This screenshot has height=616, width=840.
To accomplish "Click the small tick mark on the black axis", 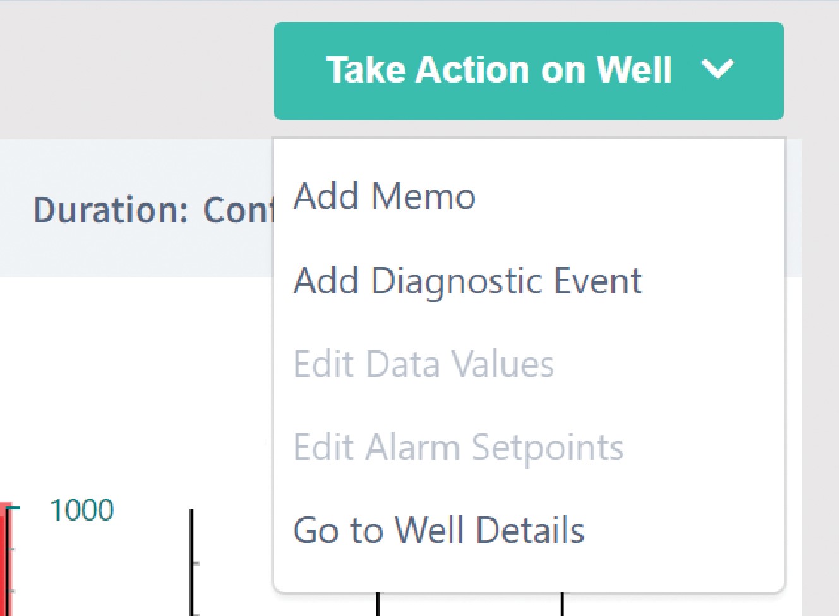I will (x=196, y=562).
